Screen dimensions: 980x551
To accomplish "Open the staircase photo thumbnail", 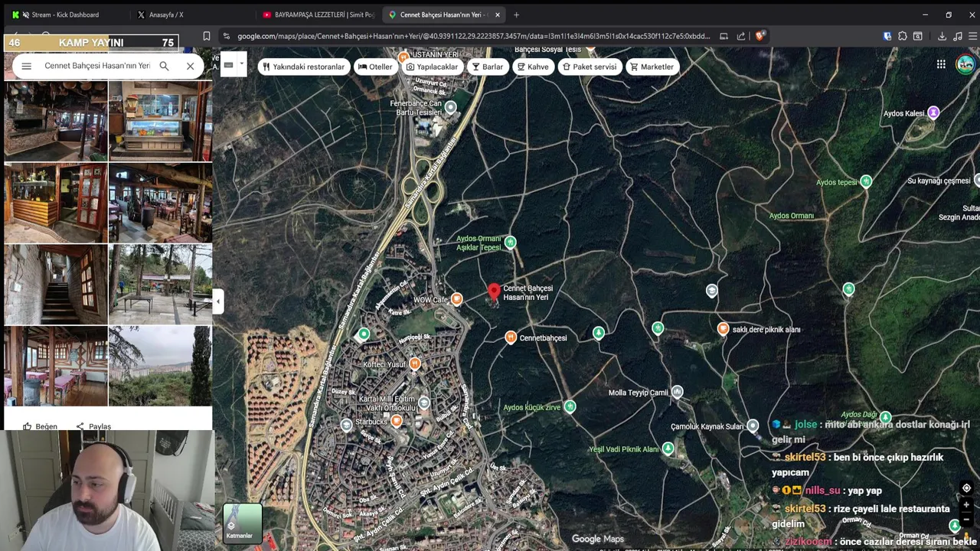I will (55, 285).
